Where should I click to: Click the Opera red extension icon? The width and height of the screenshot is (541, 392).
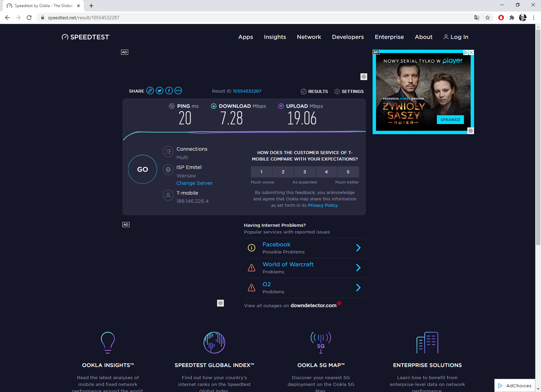501,18
